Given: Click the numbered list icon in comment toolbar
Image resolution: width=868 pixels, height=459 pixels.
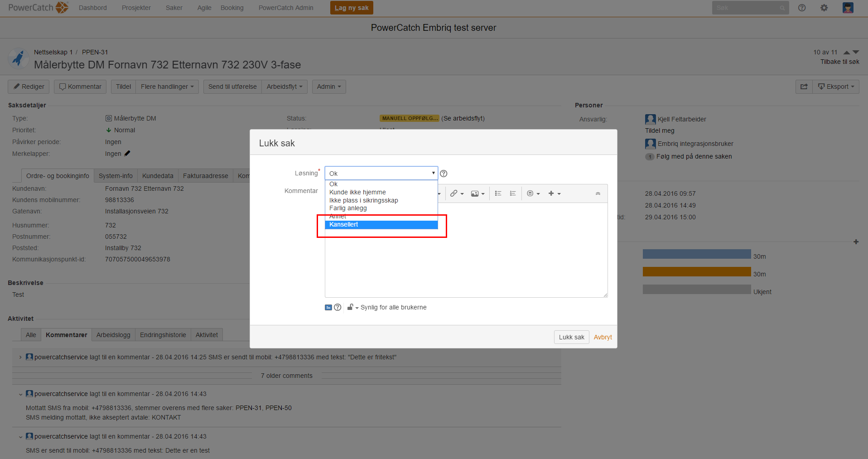Looking at the screenshot, I should [512, 193].
